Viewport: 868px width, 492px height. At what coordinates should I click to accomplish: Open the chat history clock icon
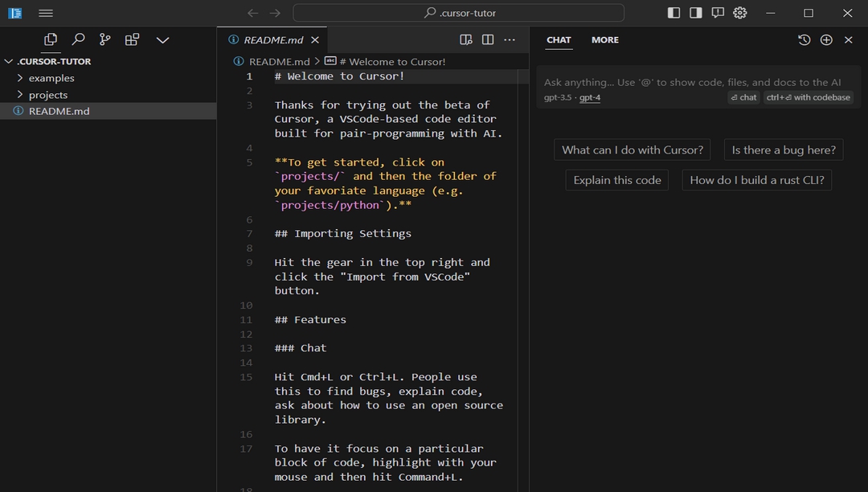804,40
